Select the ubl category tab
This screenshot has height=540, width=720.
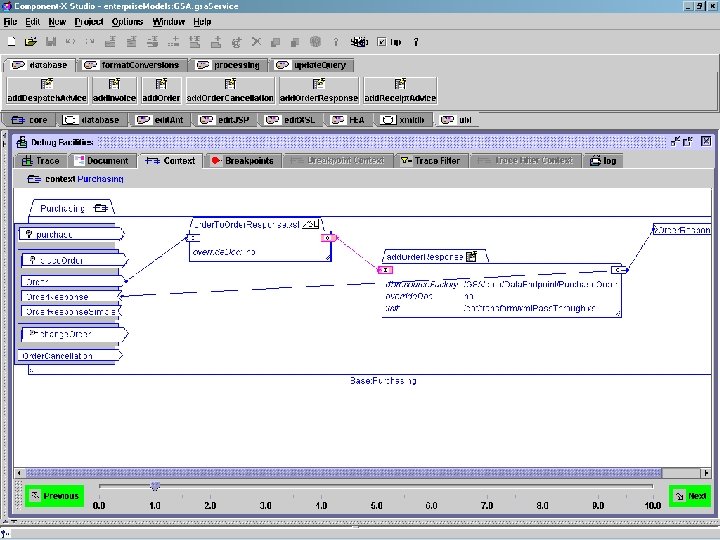click(457, 120)
